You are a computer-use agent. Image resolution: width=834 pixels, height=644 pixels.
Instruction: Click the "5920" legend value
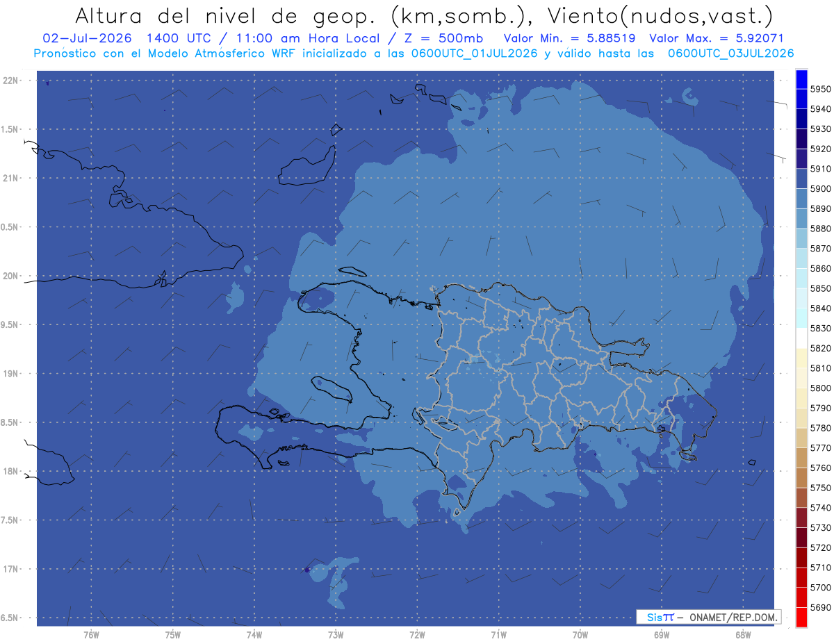[820, 149]
